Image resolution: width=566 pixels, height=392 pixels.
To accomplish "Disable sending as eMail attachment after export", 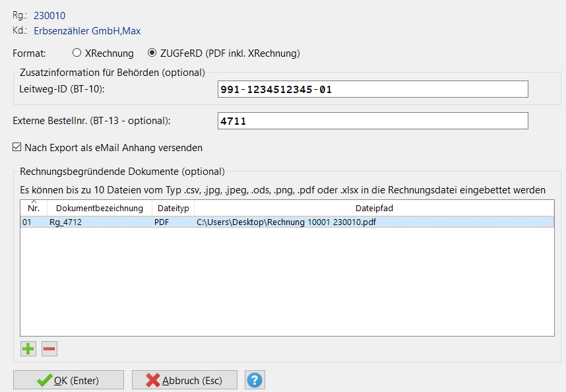I will pyautogui.click(x=17, y=148).
